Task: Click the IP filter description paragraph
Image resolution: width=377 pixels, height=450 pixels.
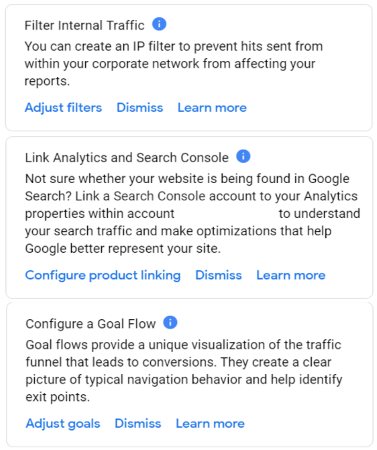Action: [x=174, y=64]
